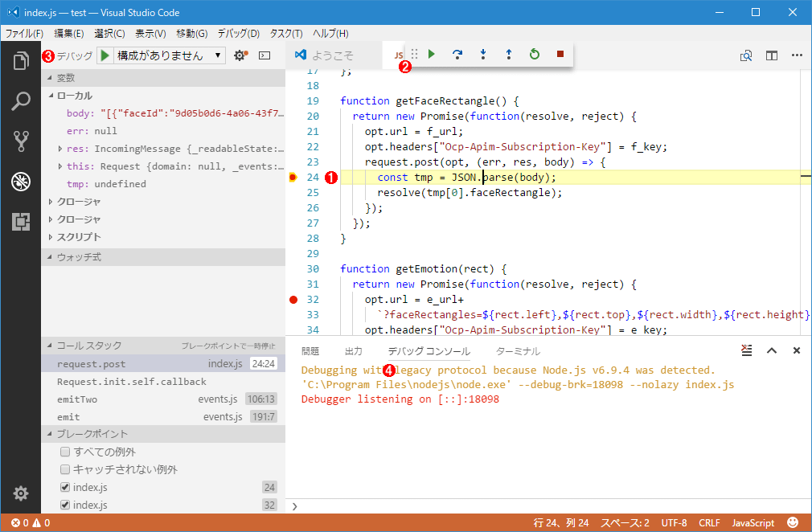Disable the index.js line 24 breakpoint
The image size is (812, 532).
click(66, 488)
